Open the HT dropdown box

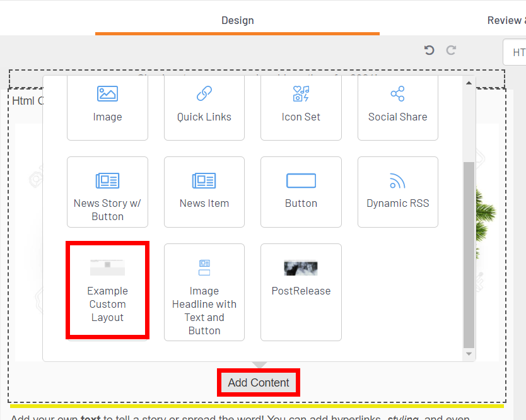coord(516,52)
